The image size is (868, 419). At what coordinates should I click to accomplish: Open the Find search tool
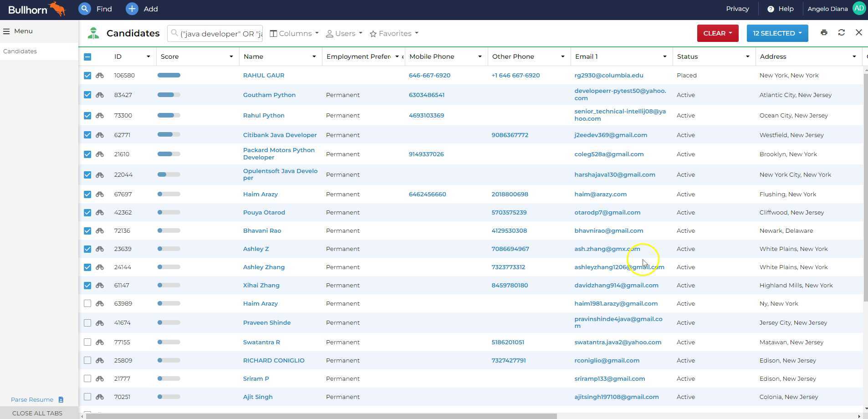(96, 9)
